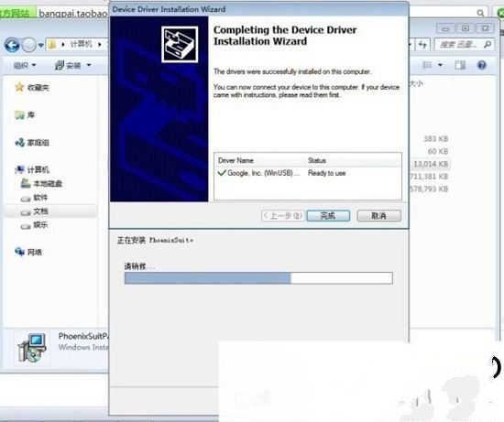Select the 文档 drive in the navigation pane
Image resolution: width=504 pixels, height=422 pixels.
pos(40,211)
